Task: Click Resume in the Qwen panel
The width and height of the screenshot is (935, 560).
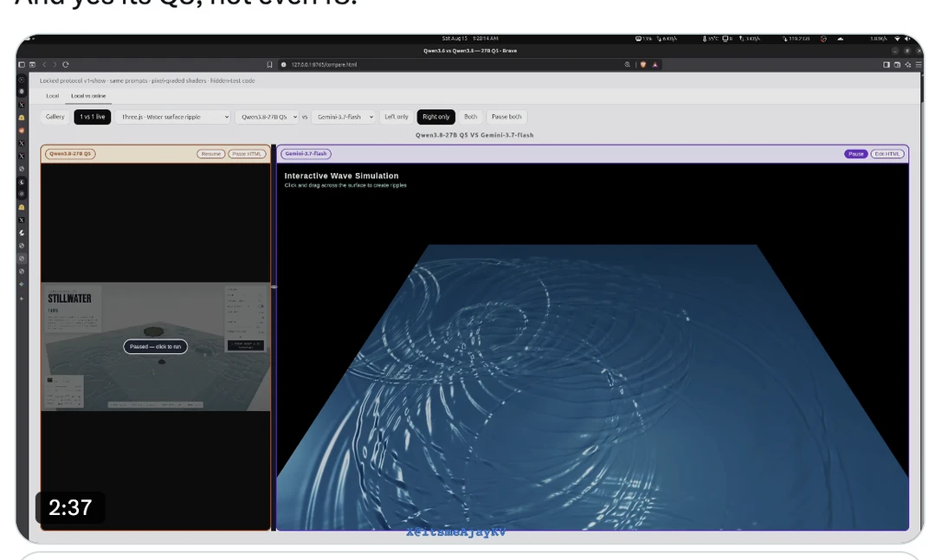Action: 211,154
